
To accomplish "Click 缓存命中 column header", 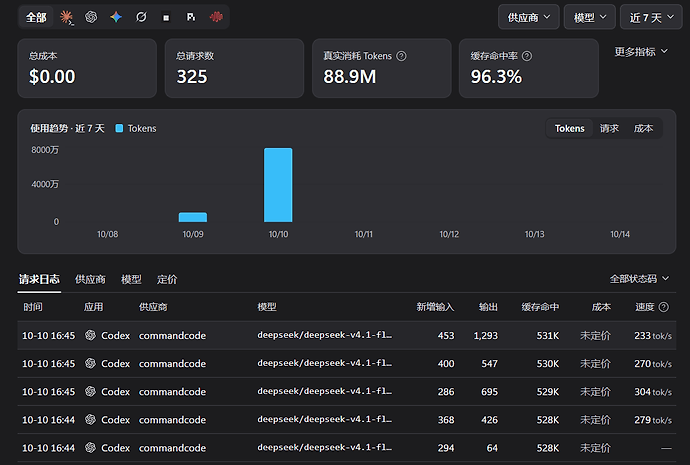I will (x=540, y=307).
